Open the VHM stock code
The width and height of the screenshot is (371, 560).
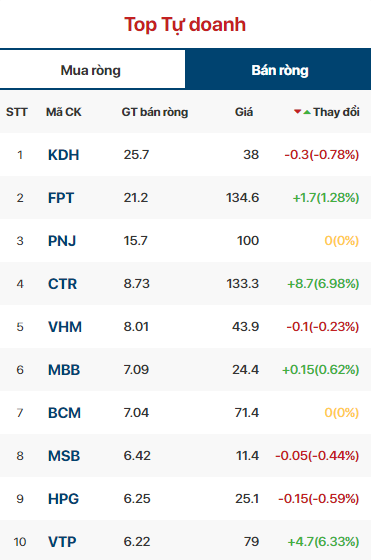coord(65,327)
